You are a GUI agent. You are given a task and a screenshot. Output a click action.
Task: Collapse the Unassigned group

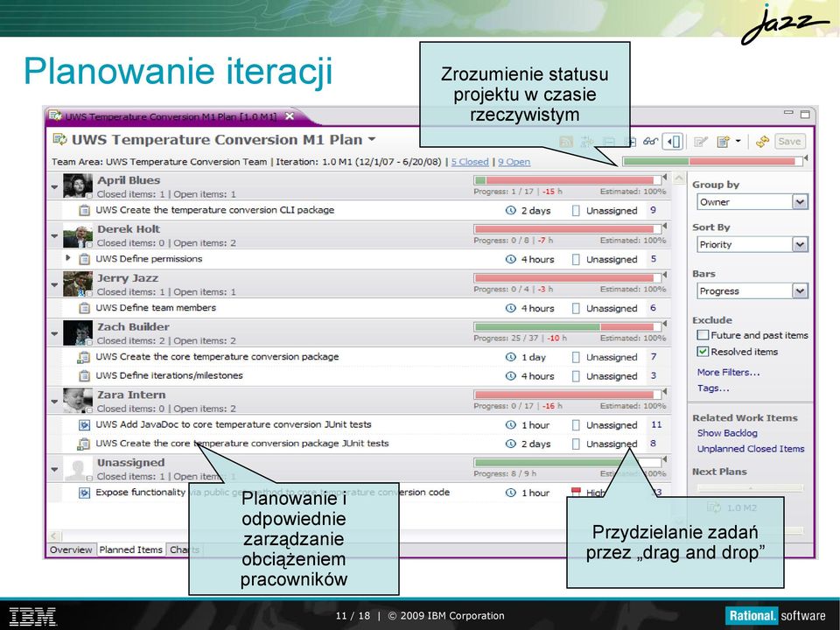tap(54, 469)
